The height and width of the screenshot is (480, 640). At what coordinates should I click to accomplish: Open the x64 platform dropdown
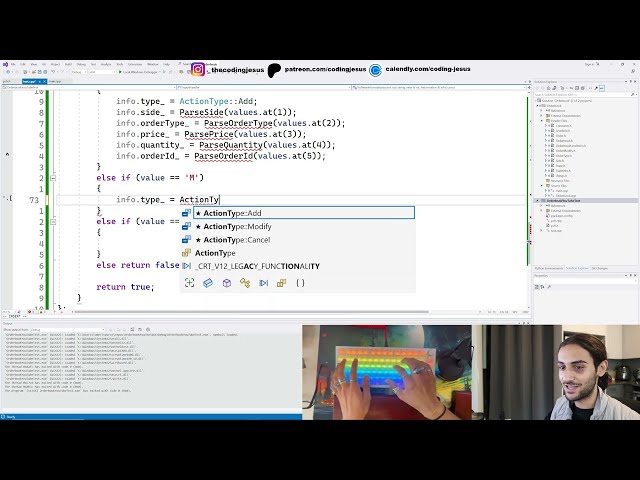(x=102, y=72)
